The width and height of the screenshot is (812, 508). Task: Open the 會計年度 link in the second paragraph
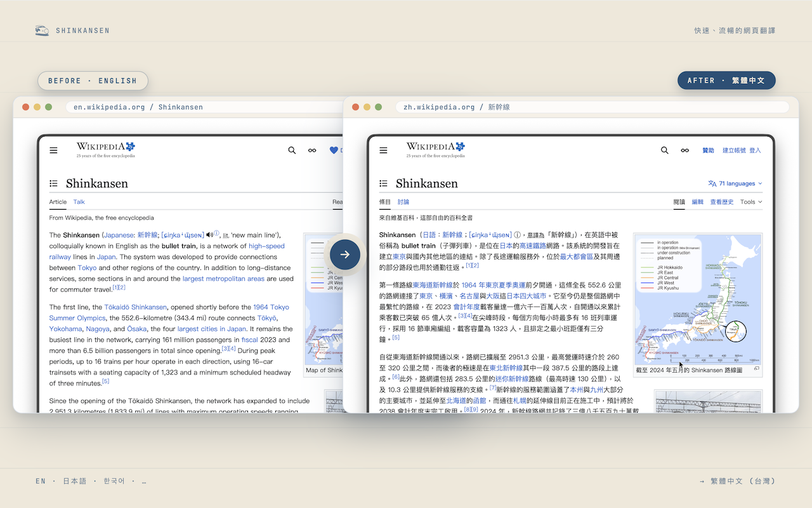coord(466,307)
